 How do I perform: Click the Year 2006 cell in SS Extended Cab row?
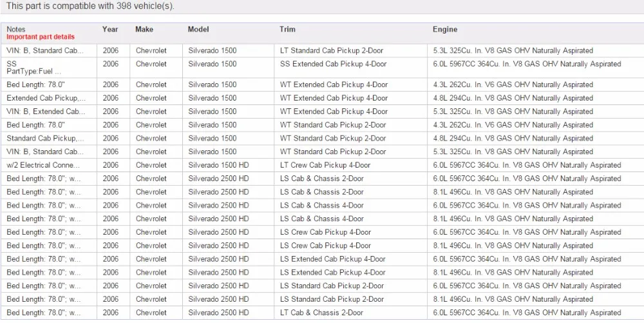pos(111,64)
